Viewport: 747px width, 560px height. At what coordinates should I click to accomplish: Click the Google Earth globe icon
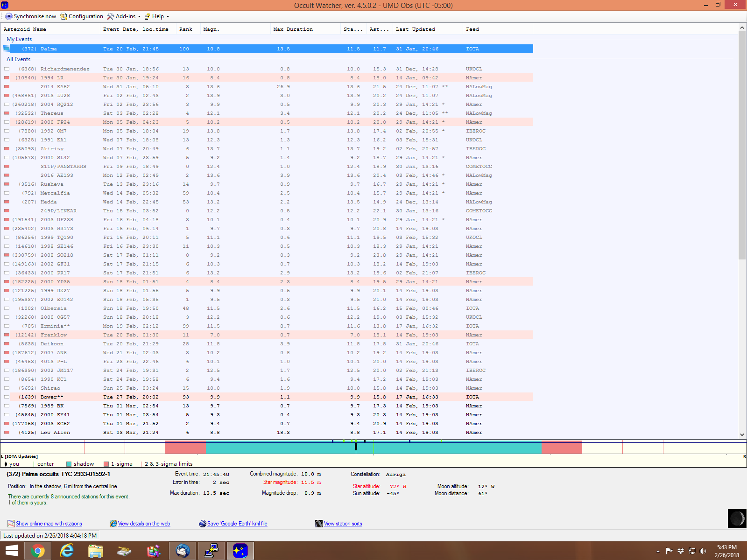(203, 524)
